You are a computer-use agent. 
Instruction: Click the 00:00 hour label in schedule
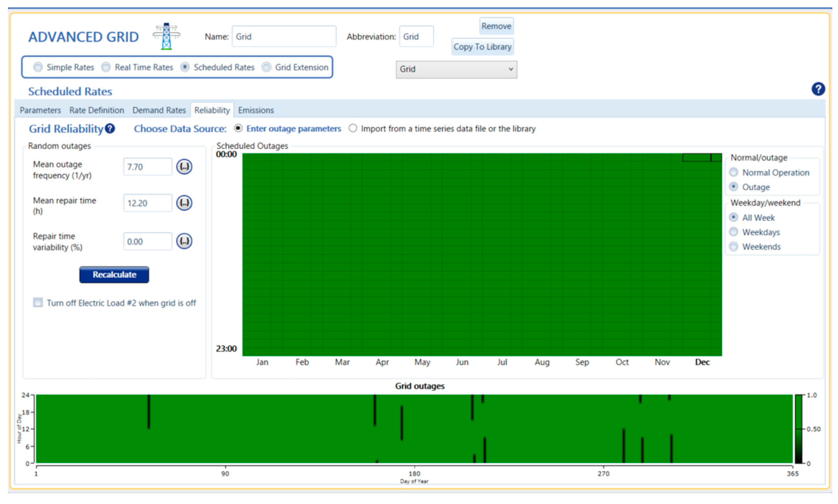pos(226,155)
